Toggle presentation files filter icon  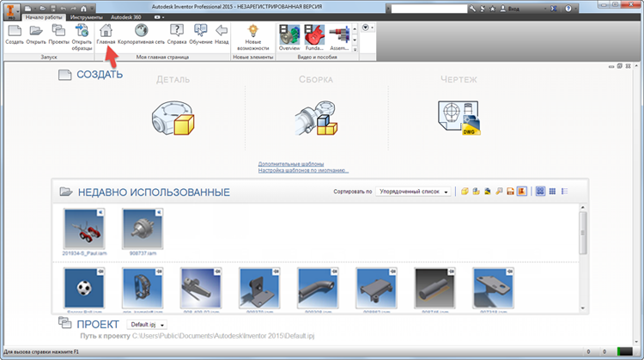(499, 191)
